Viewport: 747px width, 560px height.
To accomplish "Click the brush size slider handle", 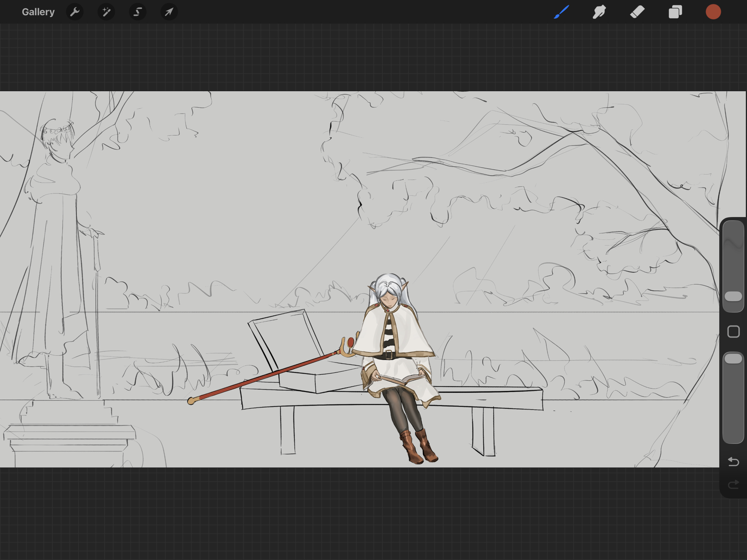I will [x=733, y=296].
